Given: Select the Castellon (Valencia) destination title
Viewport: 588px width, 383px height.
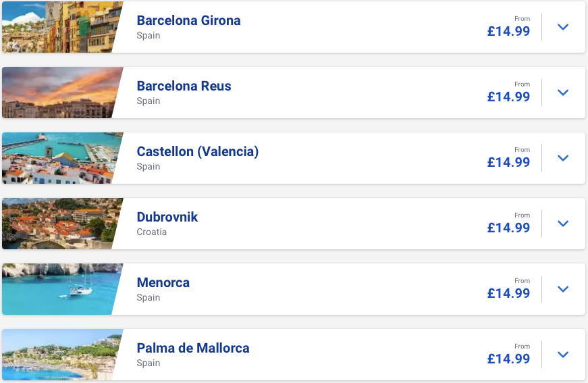Looking at the screenshot, I should tap(197, 151).
